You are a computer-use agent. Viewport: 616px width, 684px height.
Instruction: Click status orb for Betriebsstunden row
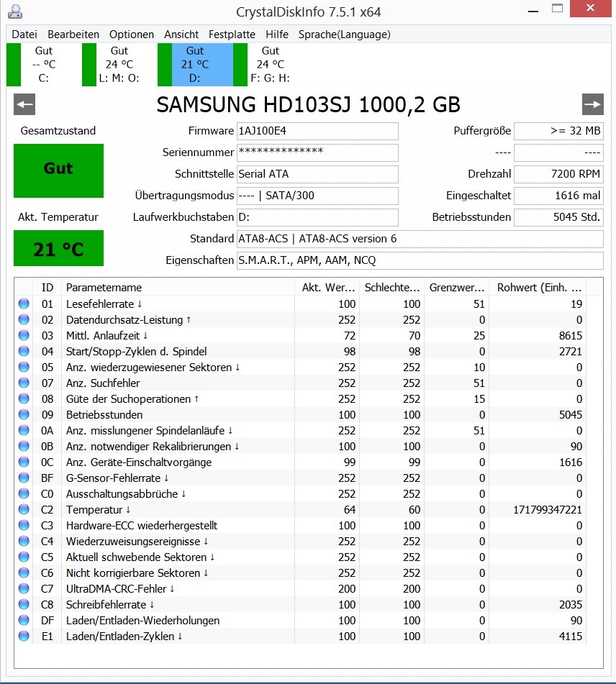[x=24, y=414]
